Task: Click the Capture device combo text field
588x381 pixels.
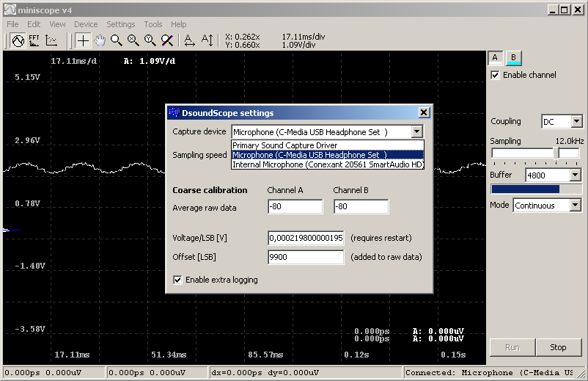Action: (322, 131)
